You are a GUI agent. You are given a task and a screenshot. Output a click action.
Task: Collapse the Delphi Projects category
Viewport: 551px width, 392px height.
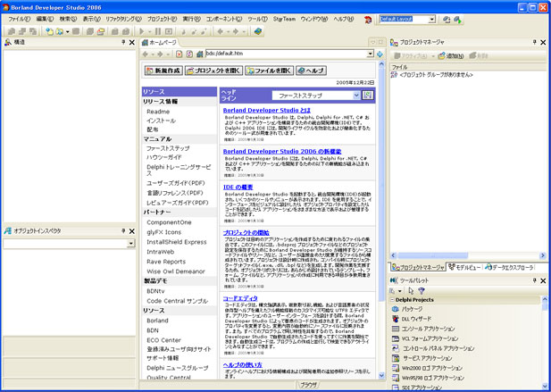click(x=392, y=300)
